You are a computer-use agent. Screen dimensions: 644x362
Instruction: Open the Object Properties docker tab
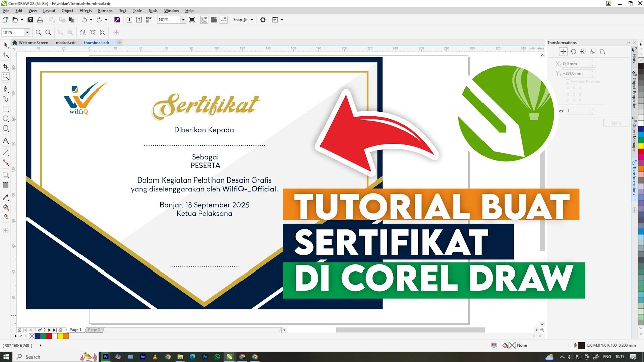pyautogui.click(x=634, y=90)
